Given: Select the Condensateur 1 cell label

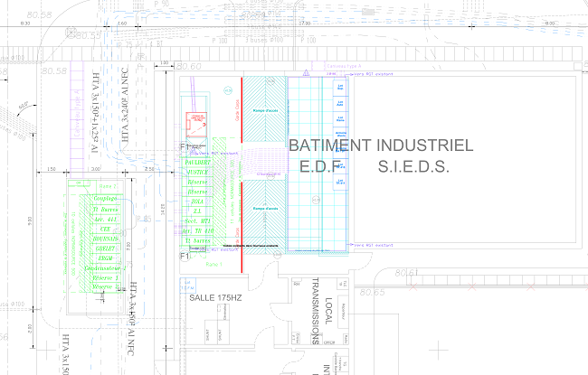Looking at the screenshot, I should tap(104, 268).
